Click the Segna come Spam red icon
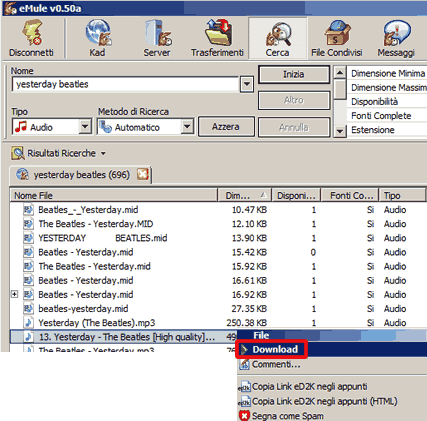Image resolution: width=427 pixels, height=421 pixels. [x=244, y=416]
